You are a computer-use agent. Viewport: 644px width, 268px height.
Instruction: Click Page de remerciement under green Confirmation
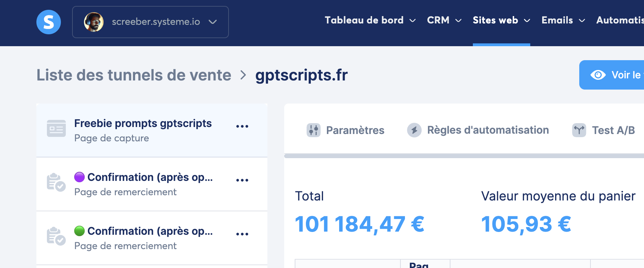point(125,246)
